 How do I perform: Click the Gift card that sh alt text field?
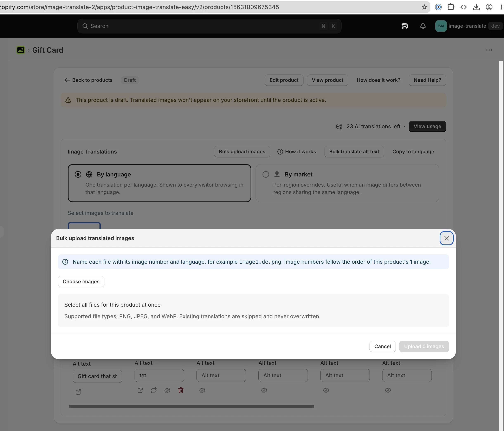[x=97, y=376]
